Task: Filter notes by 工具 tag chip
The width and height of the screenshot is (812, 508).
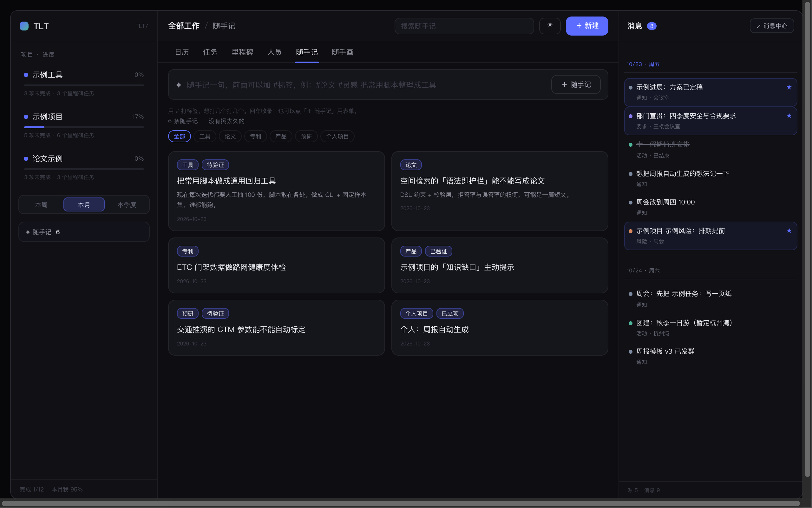Action: [205, 137]
